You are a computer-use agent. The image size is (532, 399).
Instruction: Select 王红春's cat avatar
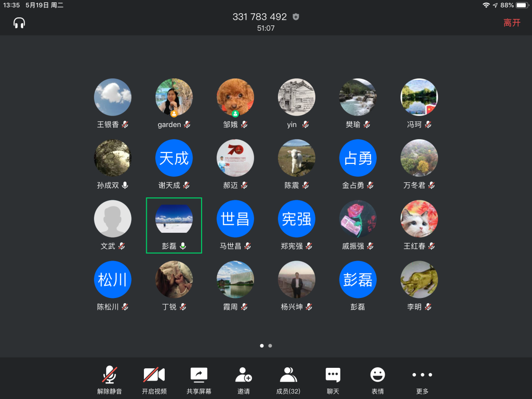(419, 219)
